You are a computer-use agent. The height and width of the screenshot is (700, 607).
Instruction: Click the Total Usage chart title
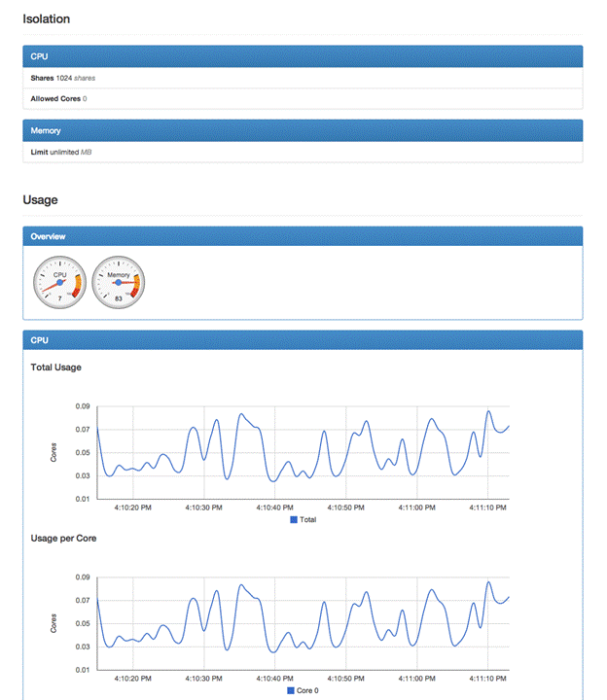(56, 367)
